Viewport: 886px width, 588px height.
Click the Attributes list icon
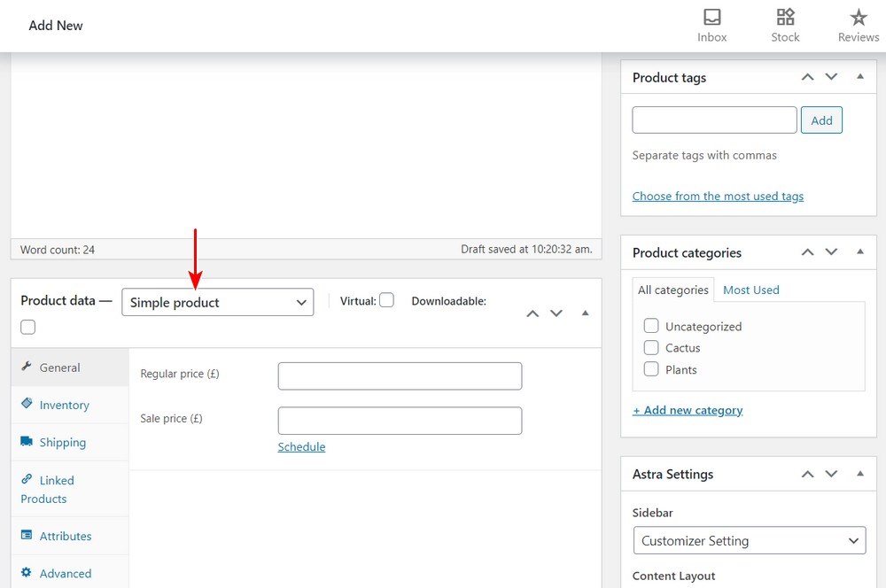(27, 534)
